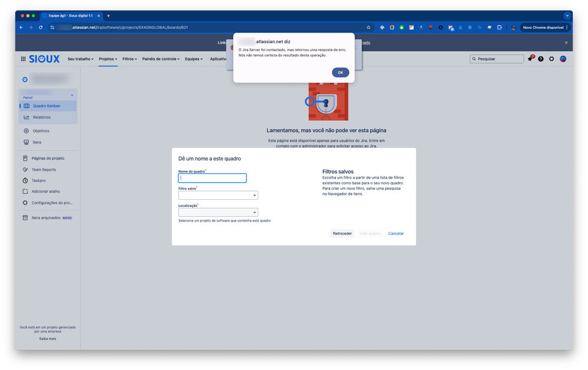Viewport: 588px width, 370px height.
Task: Reload the page in Chrome
Action: coord(41,27)
